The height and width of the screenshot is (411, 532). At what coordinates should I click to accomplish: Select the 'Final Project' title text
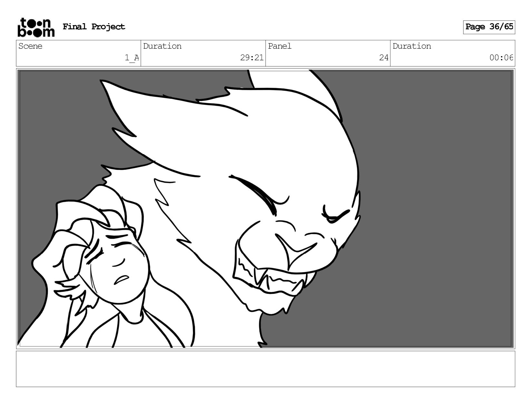94,27
